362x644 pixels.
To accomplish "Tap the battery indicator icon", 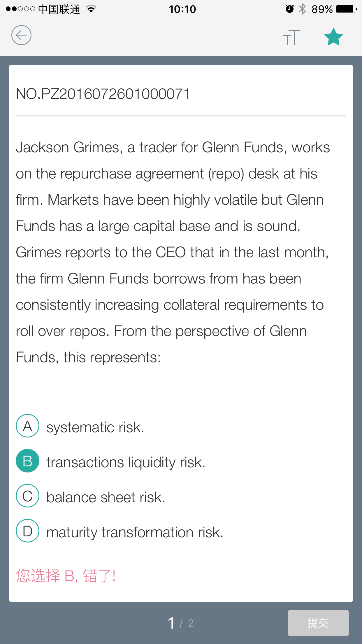I will (346, 9).
